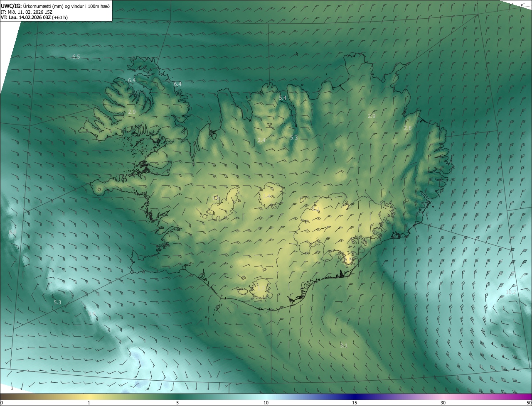Click the 2.9 label on the Westfjords peninsula
The height and width of the screenshot is (406, 532).
pyautogui.click(x=132, y=112)
